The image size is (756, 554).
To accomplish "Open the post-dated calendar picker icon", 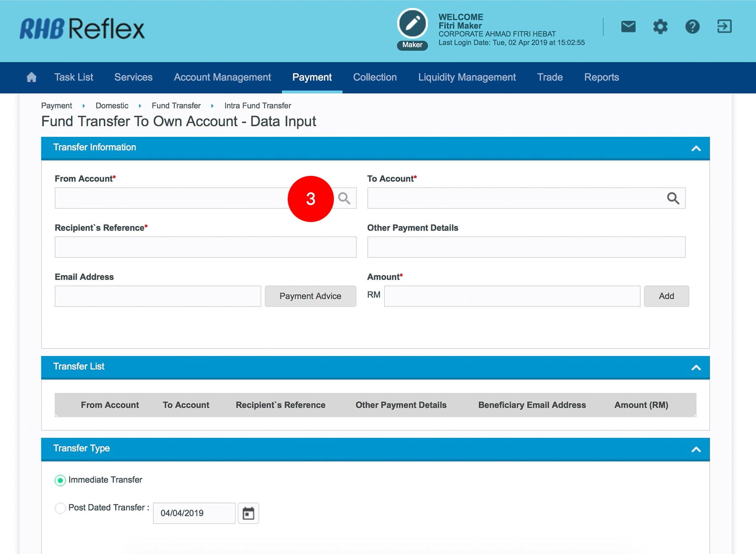I will click(x=248, y=513).
